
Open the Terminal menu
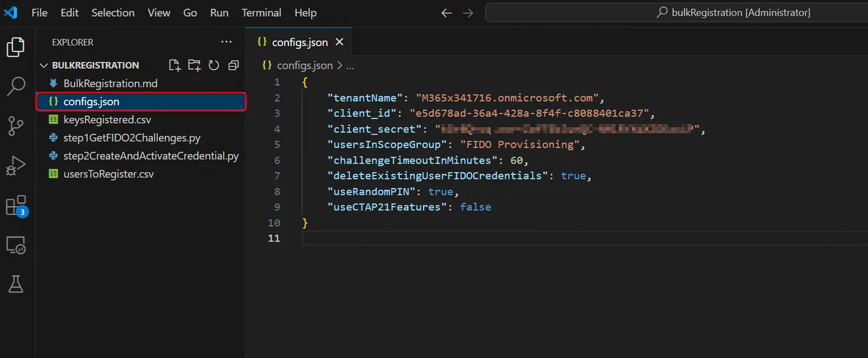coord(261,12)
